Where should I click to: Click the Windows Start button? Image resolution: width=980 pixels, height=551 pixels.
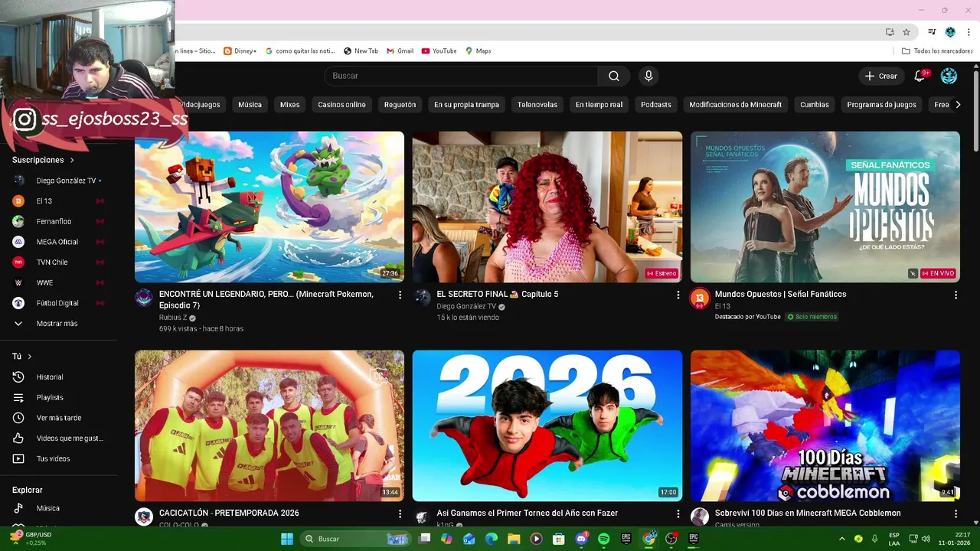point(287,539)
